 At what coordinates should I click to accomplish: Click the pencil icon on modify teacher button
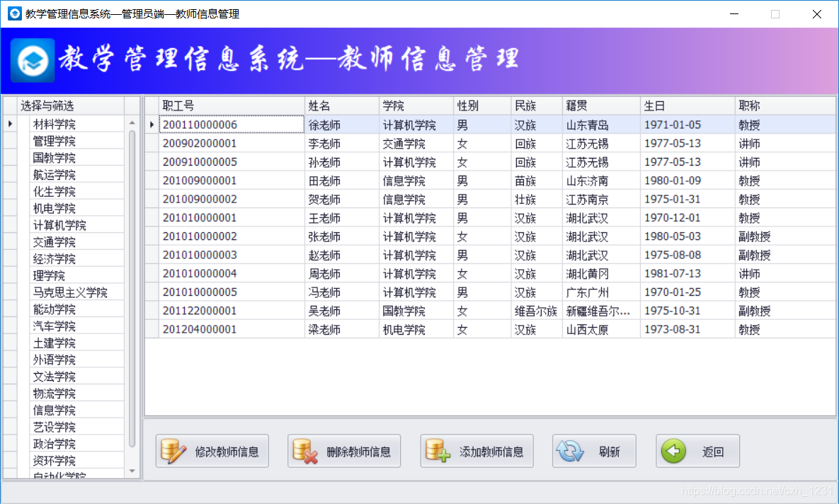pos(173,451)
